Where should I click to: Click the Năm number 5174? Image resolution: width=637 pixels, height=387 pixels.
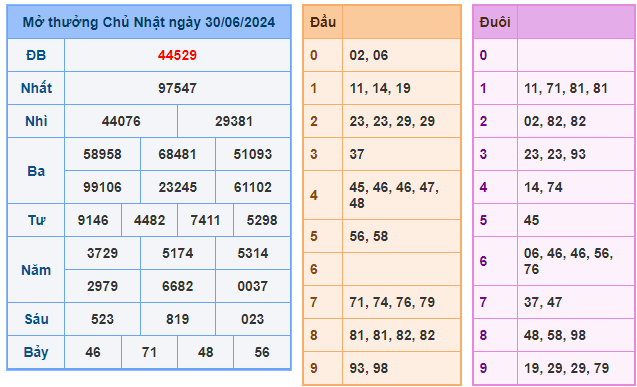coord(178,253)
